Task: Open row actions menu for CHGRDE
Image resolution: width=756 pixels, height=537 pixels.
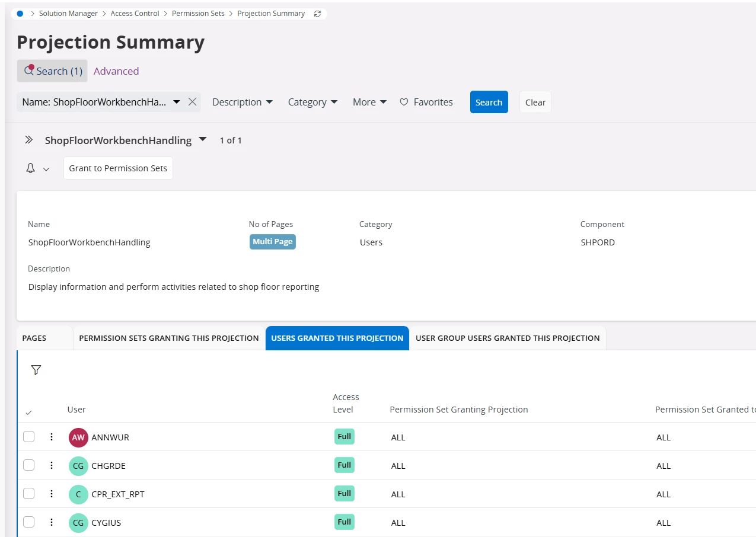Action: click(52, 465)
